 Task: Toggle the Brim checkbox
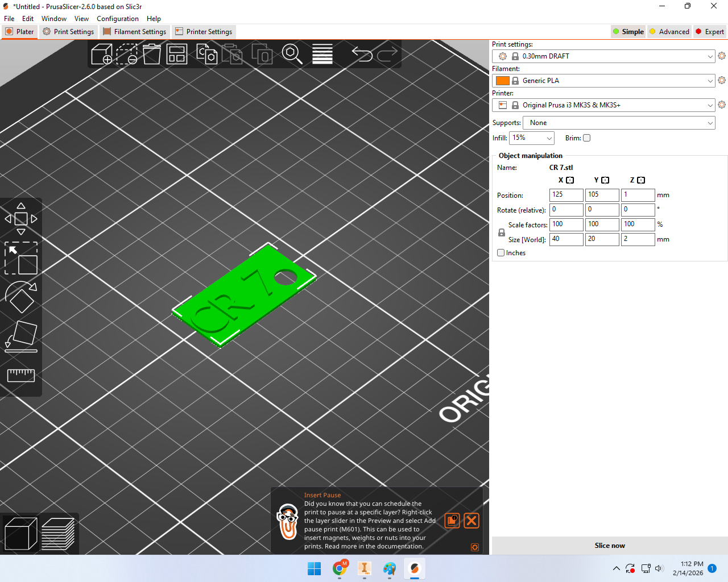click(587, 138)
